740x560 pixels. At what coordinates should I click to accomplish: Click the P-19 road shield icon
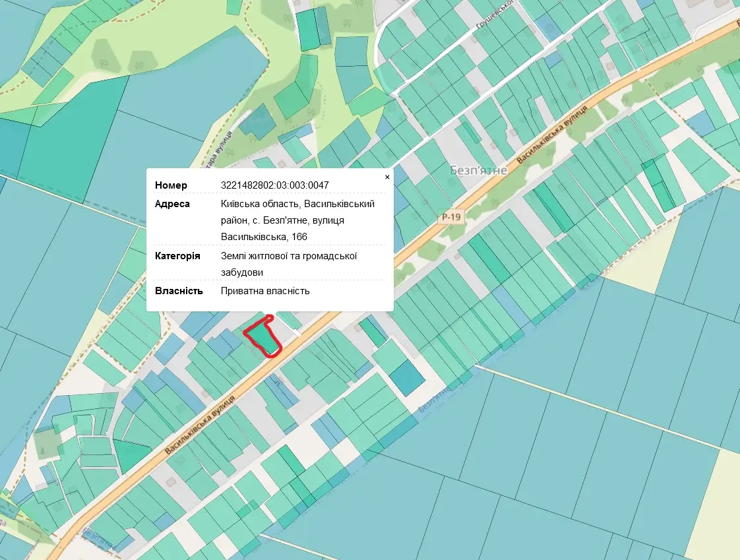point(450,217)
